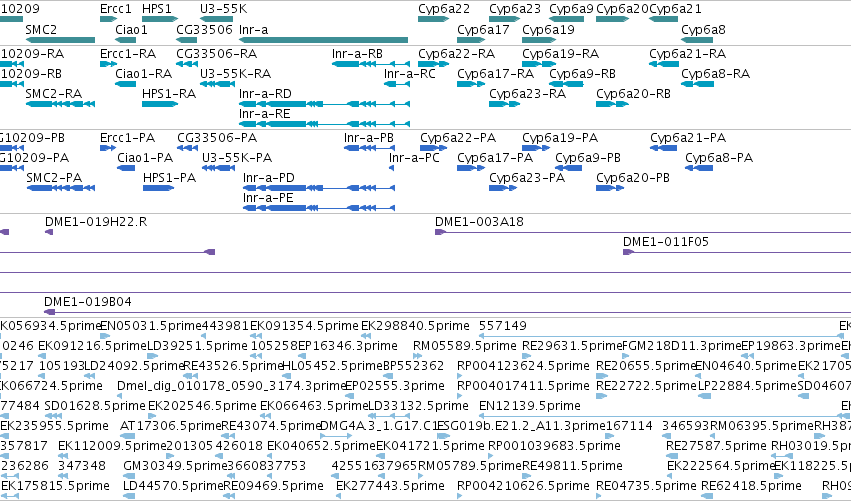Select EST 557149 label
The height and width of the screenshot is (501, 851).
(503, 326)
